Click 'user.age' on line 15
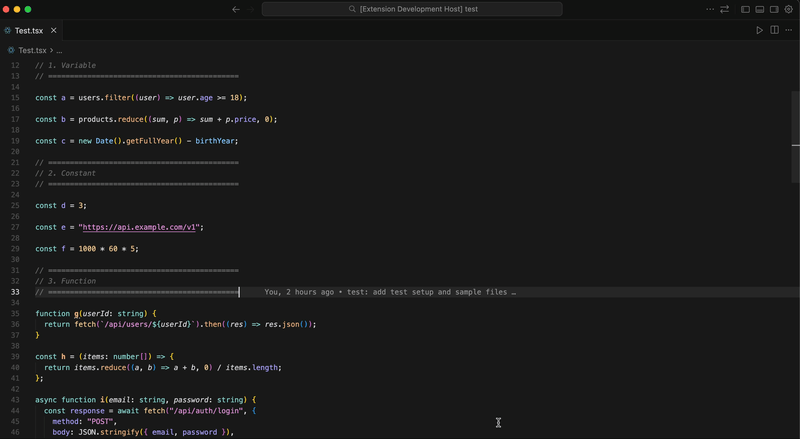Screen dimensions: 800x439 pos(195,97)
